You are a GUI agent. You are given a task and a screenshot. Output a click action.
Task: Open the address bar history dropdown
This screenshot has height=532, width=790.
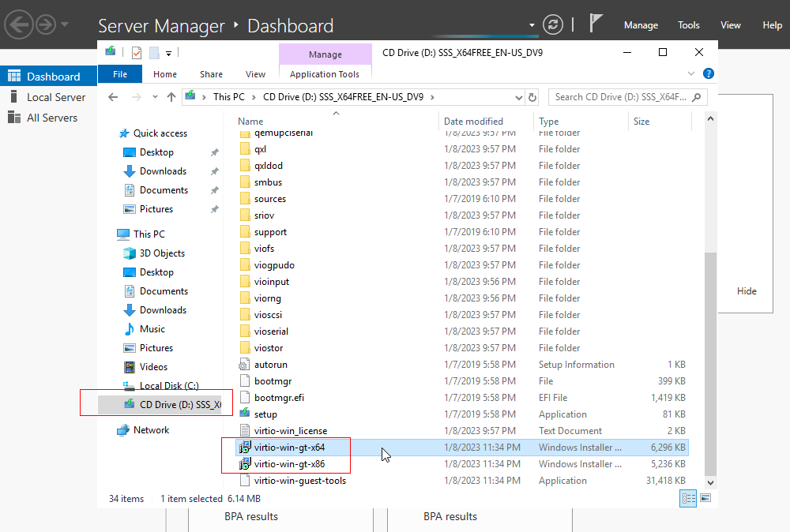point(518,97)
